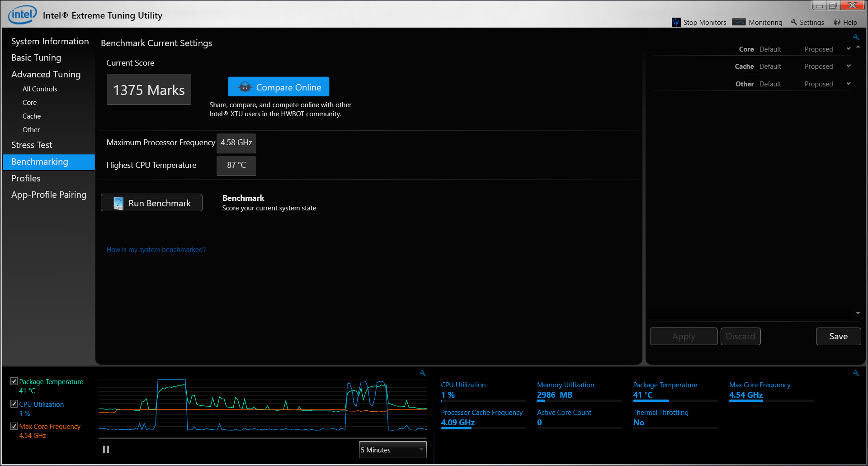Toggle the Max Core Frequency checkbox
Screen dimensions: 868x466
coord(14,426)
